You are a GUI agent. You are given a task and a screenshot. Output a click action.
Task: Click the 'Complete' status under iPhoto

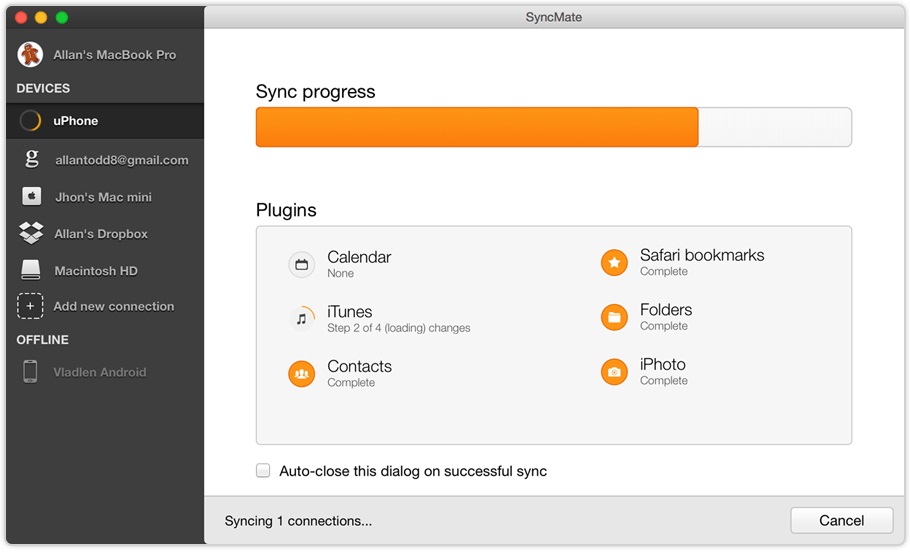pyautogui.click(x=664, y=381)
